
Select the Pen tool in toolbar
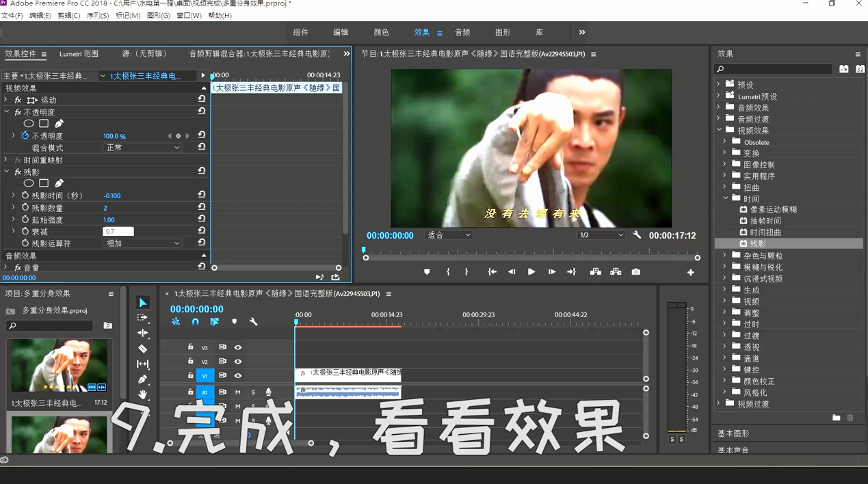[x=142, y=379]
